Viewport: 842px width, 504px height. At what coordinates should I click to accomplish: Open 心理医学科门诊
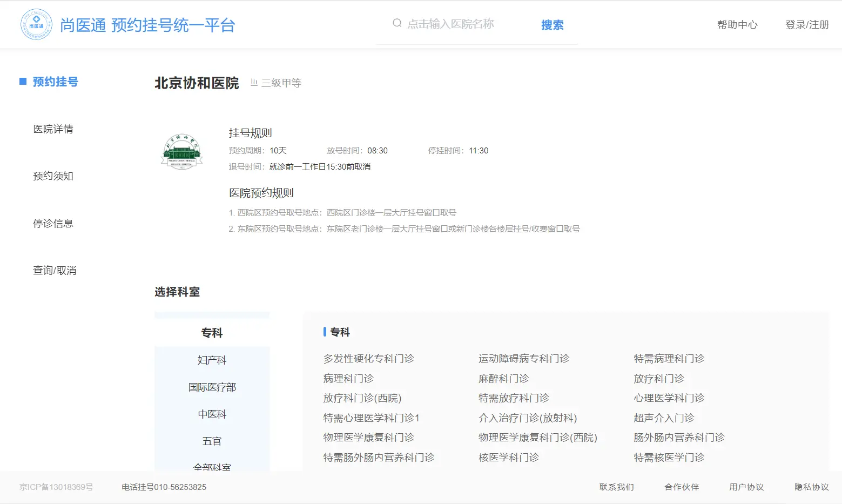(x=669, y=398)
